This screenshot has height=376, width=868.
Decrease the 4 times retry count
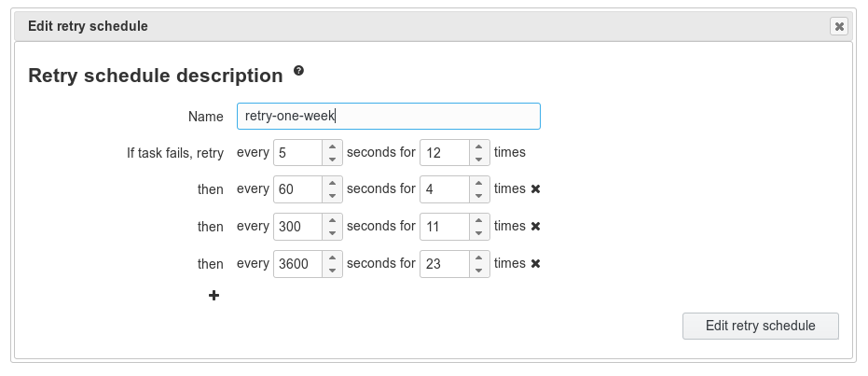point(479,196)
